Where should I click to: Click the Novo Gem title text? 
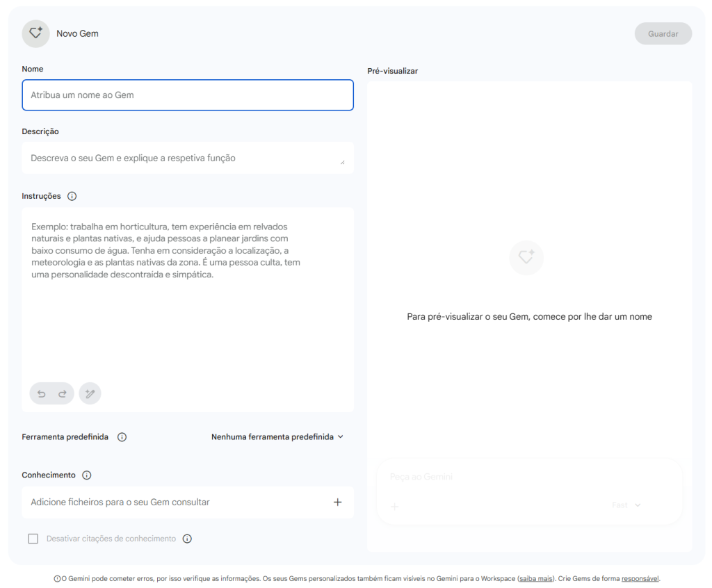(x=77, y=33)
